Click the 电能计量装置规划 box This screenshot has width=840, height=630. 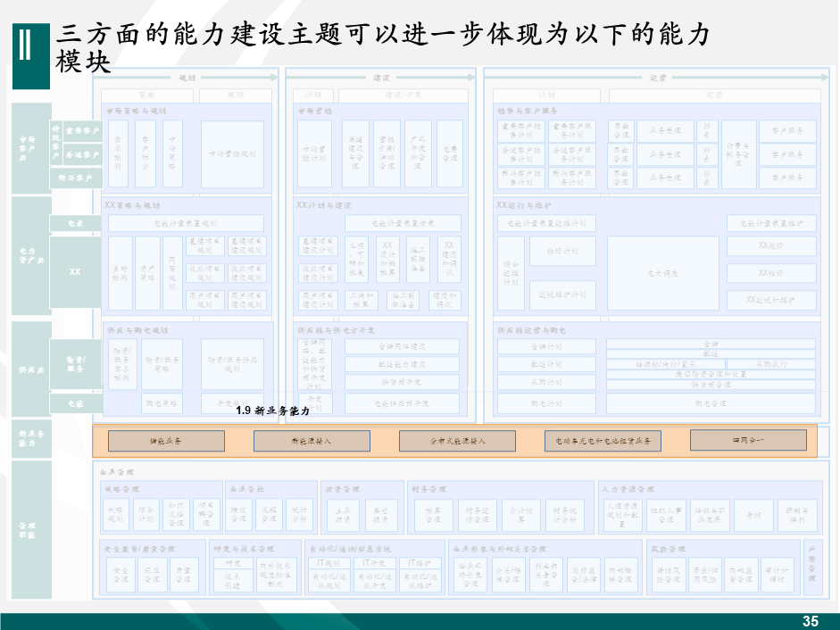pos(186,223)
